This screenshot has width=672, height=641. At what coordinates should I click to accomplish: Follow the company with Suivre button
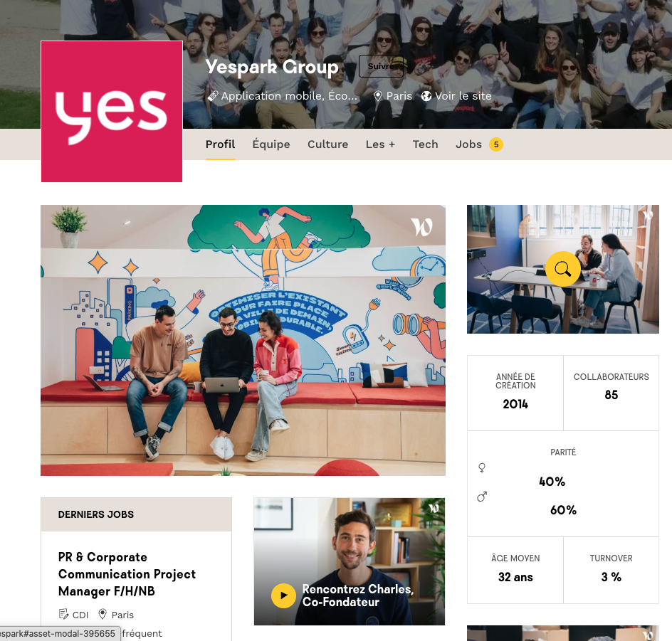(381, 66)
